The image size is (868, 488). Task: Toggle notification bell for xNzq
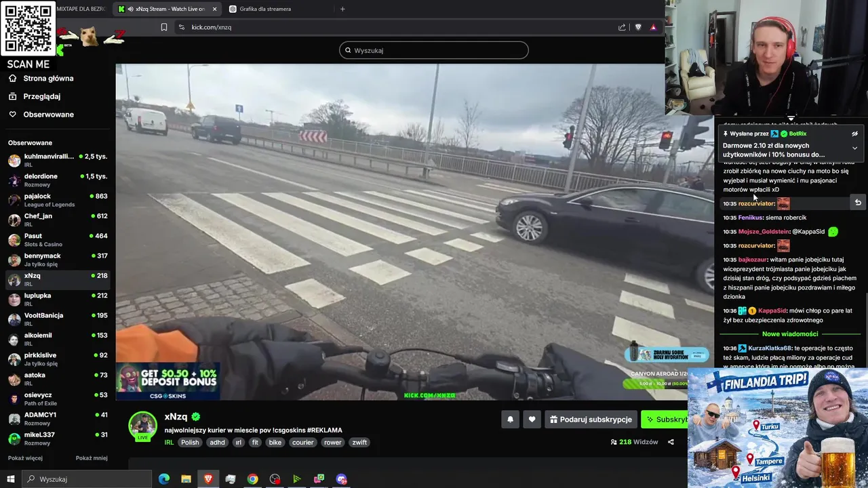pos(510,420)
